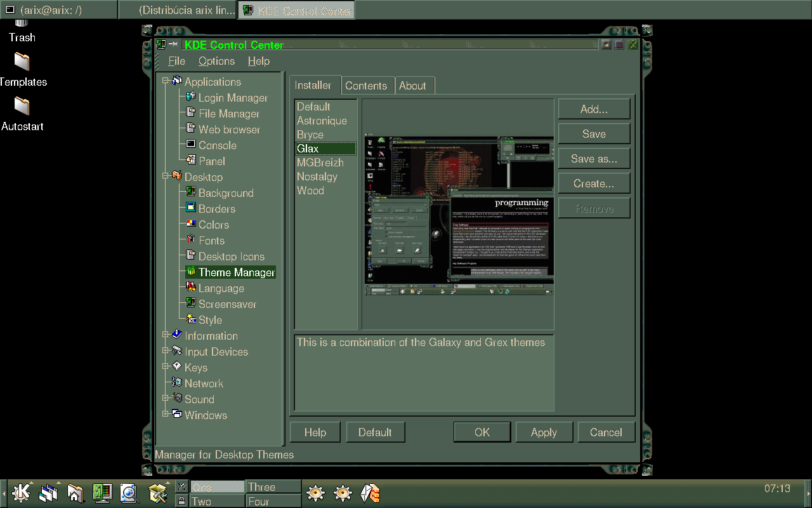
Task: Select the Wood theme in list
Action: [326, 190]
